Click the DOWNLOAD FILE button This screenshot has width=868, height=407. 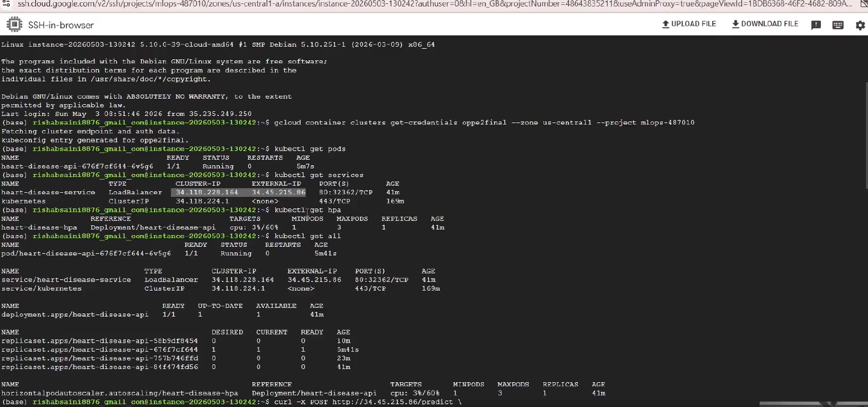point(765,24)
